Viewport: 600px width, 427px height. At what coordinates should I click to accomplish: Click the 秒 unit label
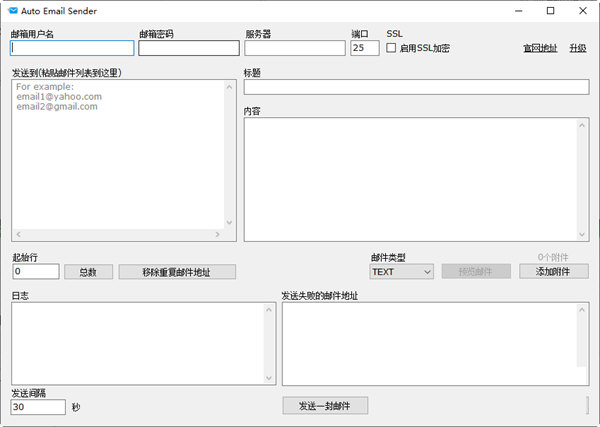(x=76, y=407)
